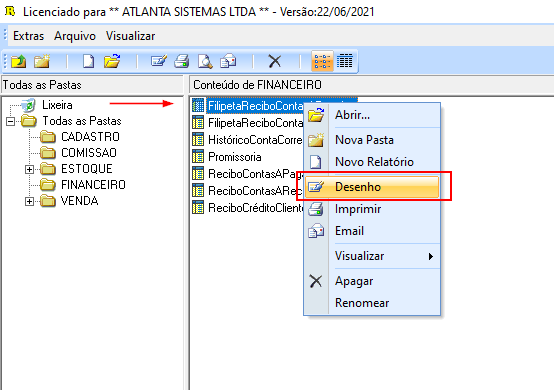The image size is (554, 390).
Task: Click the Email envelope icon in context menu
Action: pyautogui.click(x=316, y=231)
